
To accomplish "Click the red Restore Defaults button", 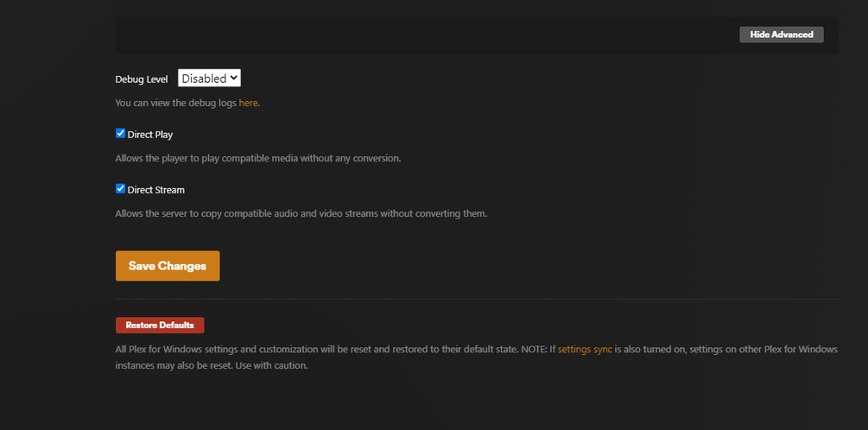I will 160,326.
